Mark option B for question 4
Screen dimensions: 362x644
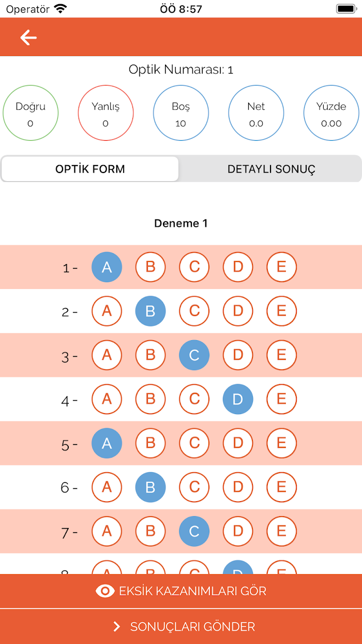(x=150, y=399)
